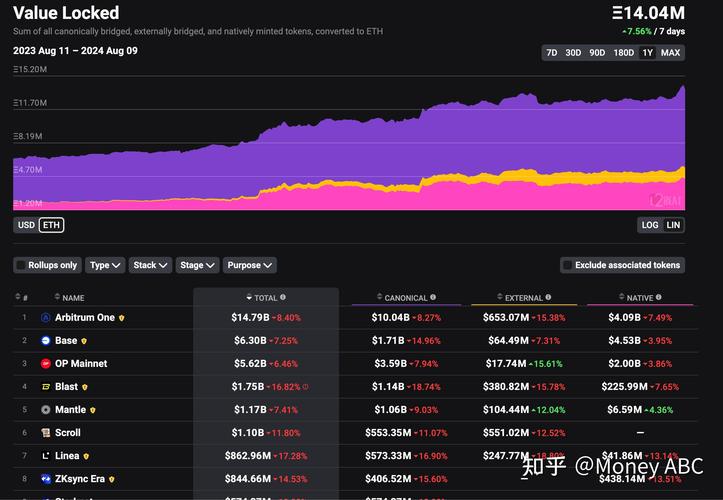
Task: Click the warning shield next to Mantle
Action: [x=93, y=410]
